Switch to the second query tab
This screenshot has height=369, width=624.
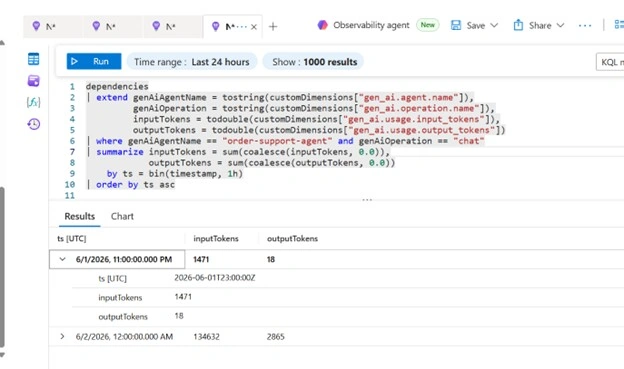point(113,27)
